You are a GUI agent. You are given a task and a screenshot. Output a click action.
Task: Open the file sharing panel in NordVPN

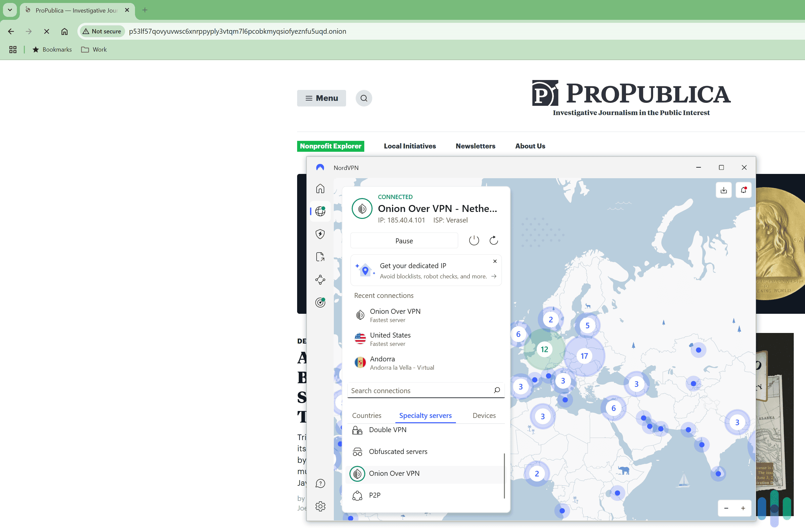click(x=320, y=257)
